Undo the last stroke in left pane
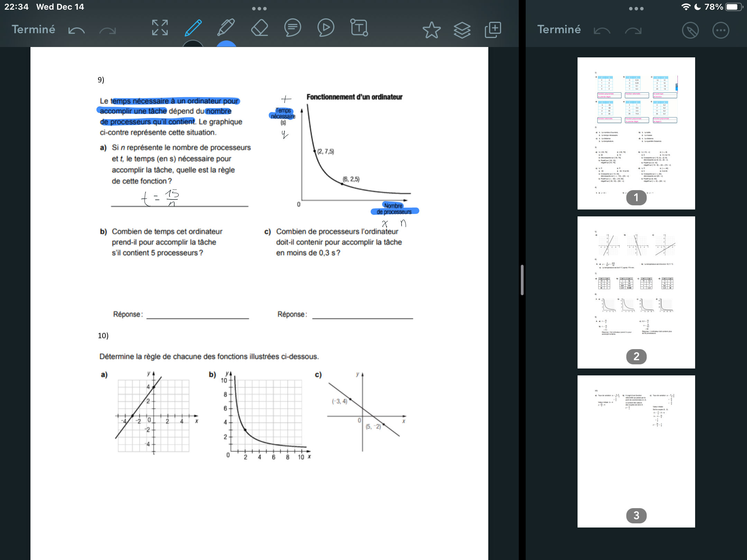The width and height of the screenshot is (747, 560). [76, 30]
